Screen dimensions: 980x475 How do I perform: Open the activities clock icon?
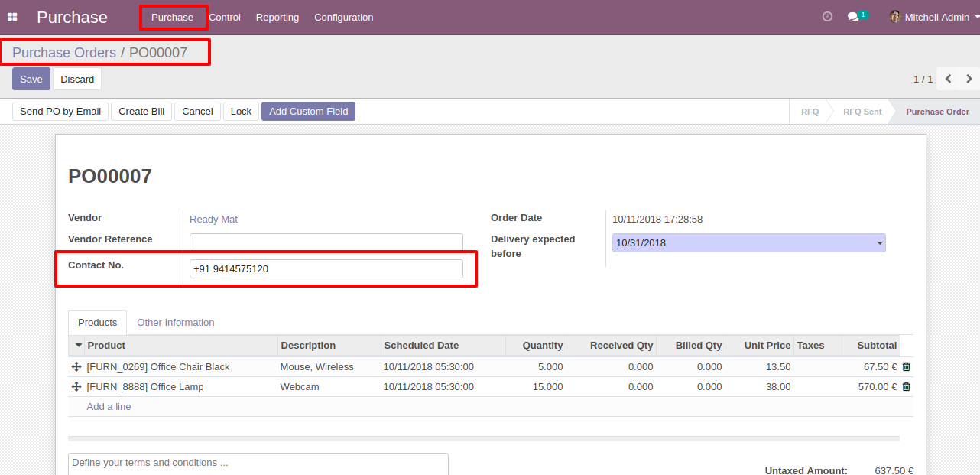pos(827,17)
